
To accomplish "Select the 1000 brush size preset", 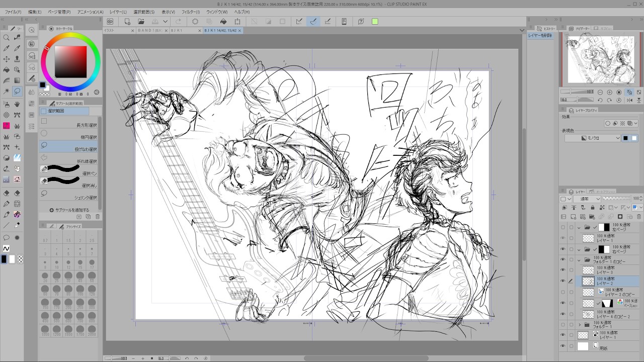I will pyautogui.click(x=45, y=330).
